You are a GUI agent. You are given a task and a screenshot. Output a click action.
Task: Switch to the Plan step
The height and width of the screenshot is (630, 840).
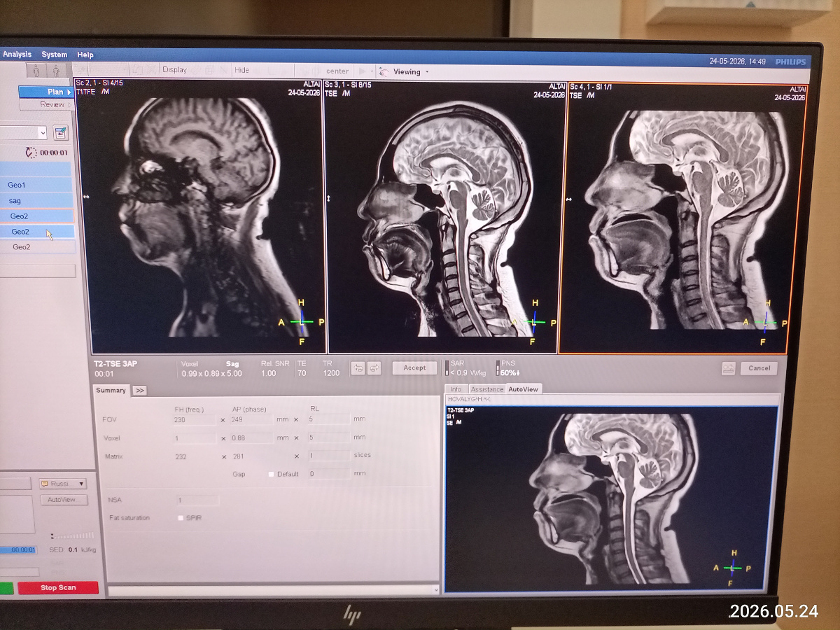point(45,92)
